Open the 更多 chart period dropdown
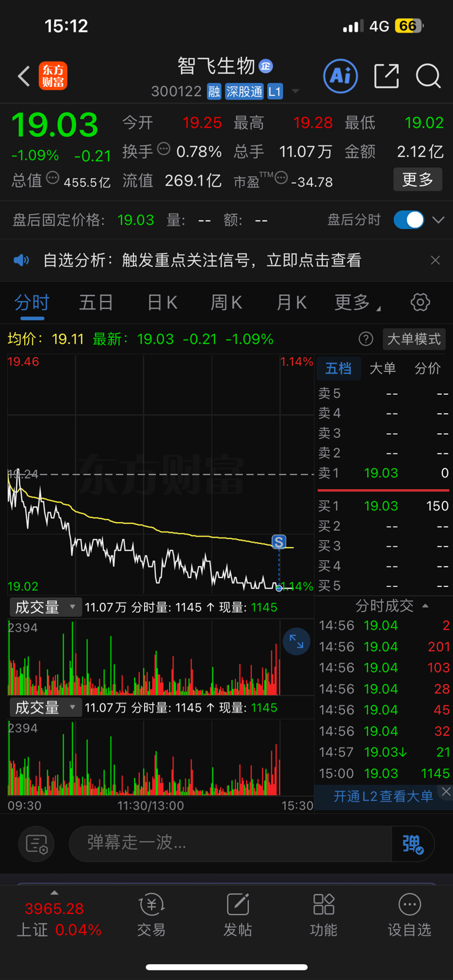Screen dimensions: 453x980 point(357,302)
